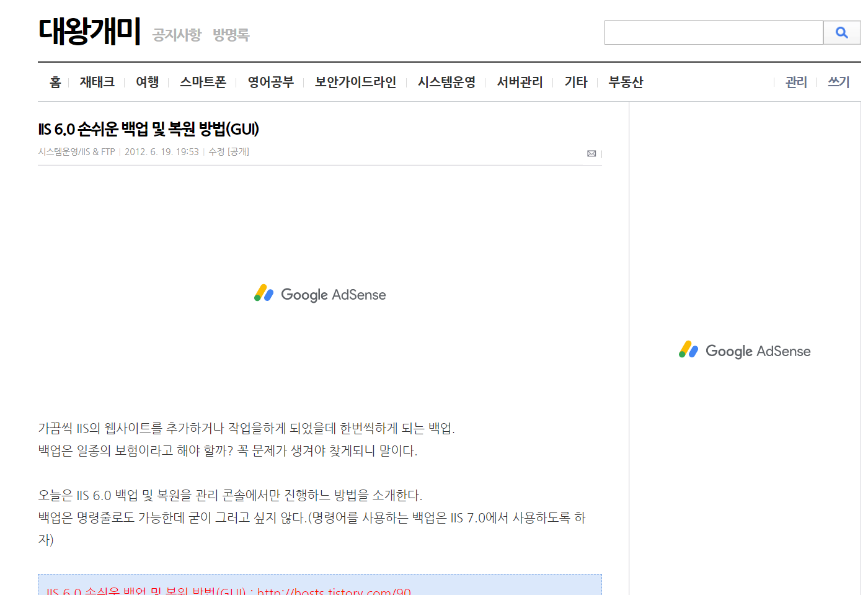Open the 부동산 category menu
Screen dimensions: 868x595
coord(626,82)
